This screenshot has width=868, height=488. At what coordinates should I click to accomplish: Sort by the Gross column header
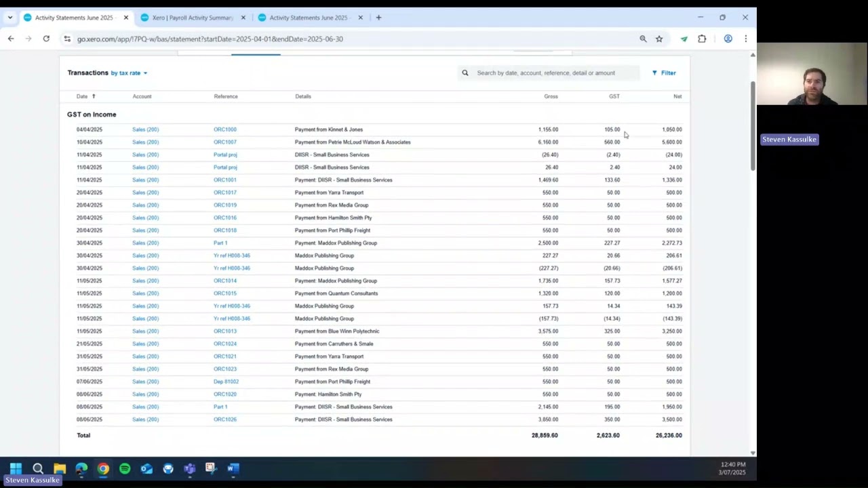click(x=551, y=96)
